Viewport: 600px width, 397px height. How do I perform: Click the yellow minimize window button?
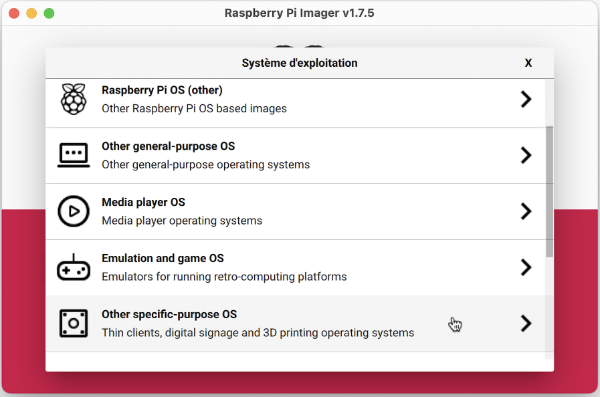31,13
